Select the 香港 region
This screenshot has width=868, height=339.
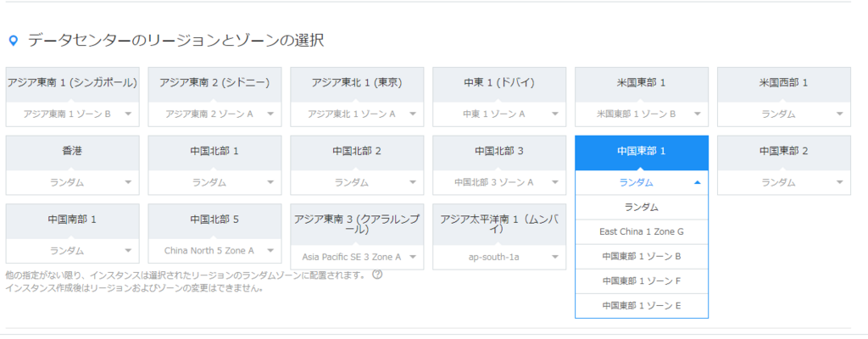pos(73,152)
